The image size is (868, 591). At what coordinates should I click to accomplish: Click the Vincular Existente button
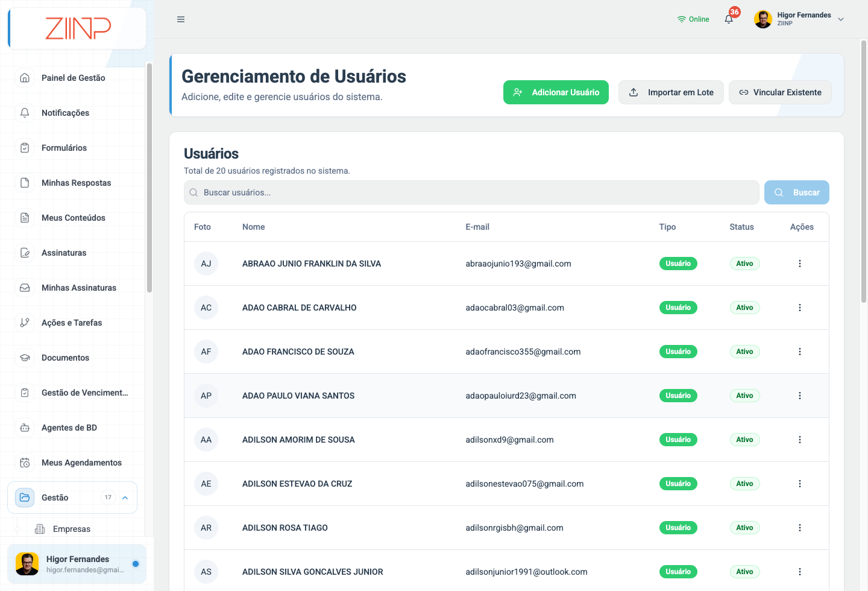point(780,92)
